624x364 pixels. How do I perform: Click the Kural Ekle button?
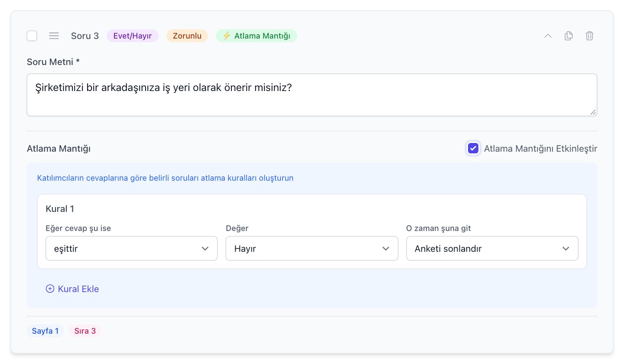[x=72, y=289]
